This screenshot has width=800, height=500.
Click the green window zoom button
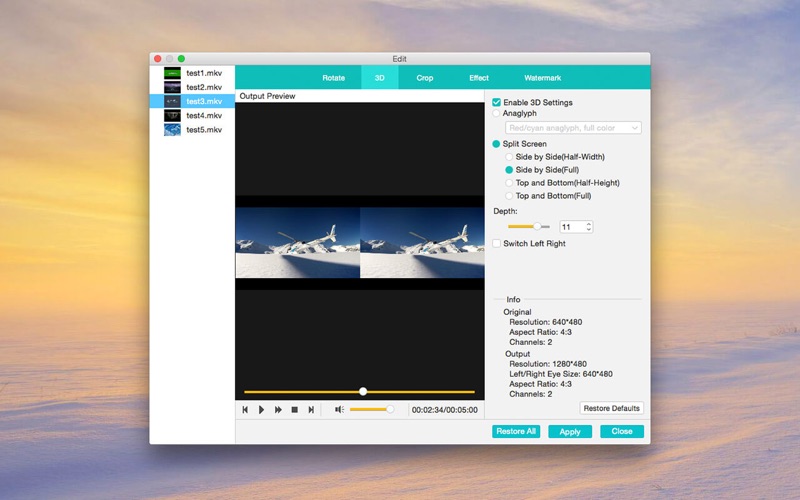[181, 59]
